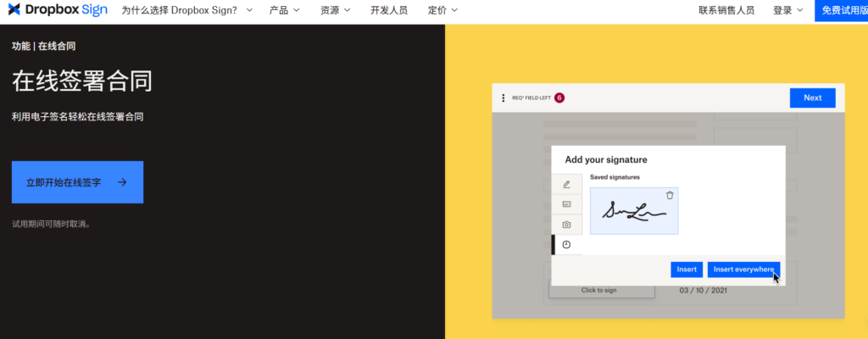Image resolution: width=868 pixels, height=339 pixels.
Task: Expand the 为什么选择 Dropbox Sign? dropdown
Action: tap(187, 10)
